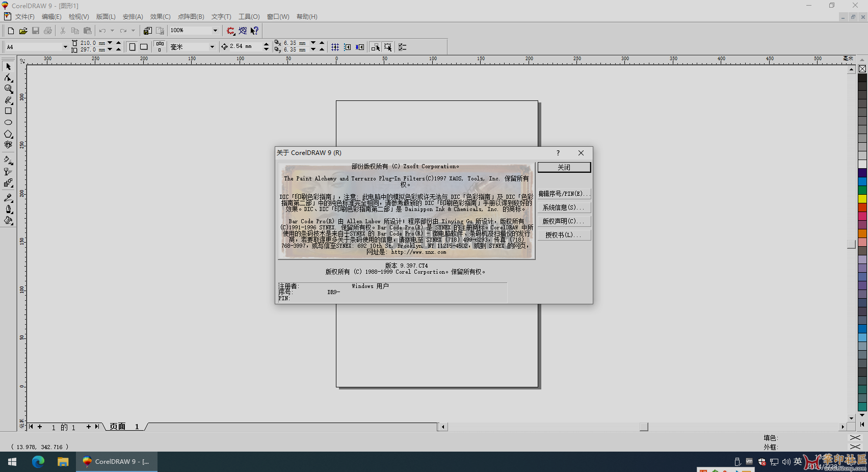Open the Redo history dropdown arrow
Viewport: 868px width, 472px height.
tap(134, 31)
